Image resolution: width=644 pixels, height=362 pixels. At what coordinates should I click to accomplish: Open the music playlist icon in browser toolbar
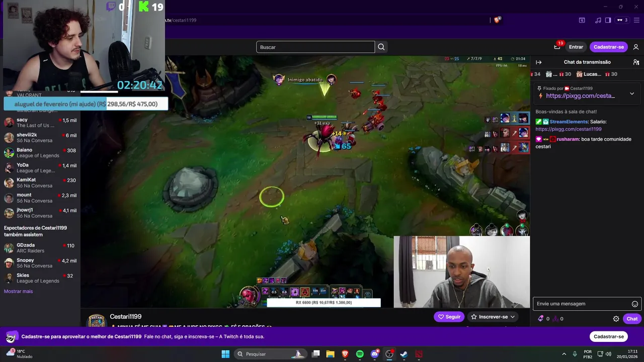click(x=598, y=20)
